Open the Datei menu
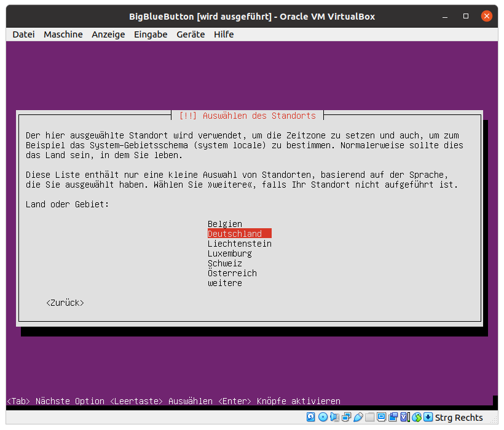Image resolution: width=504 pixels, height=430 pixels. coord(23,34)
